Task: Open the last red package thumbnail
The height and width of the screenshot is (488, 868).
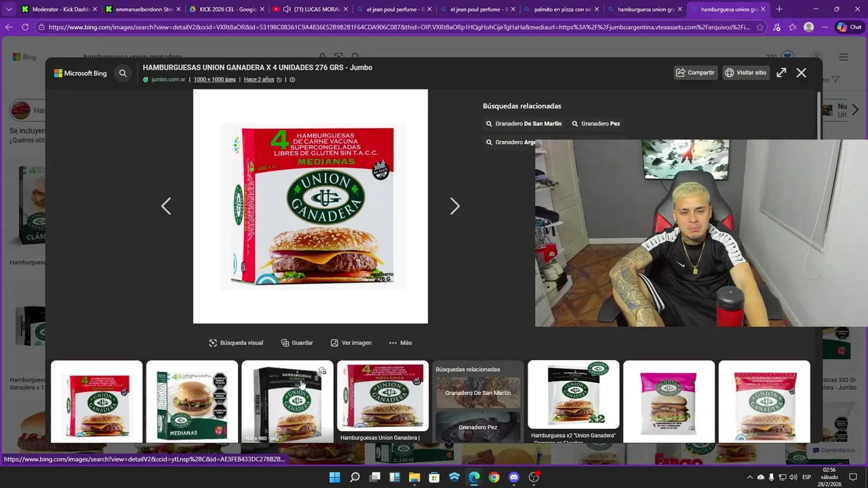Action: point(764,401)
